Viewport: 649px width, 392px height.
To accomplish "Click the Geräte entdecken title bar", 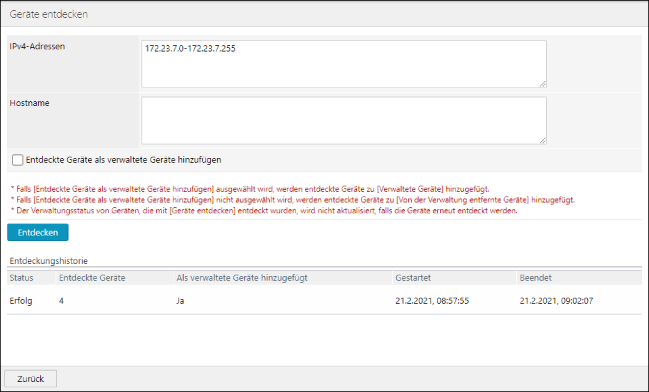I will click(x=324, y=14).
